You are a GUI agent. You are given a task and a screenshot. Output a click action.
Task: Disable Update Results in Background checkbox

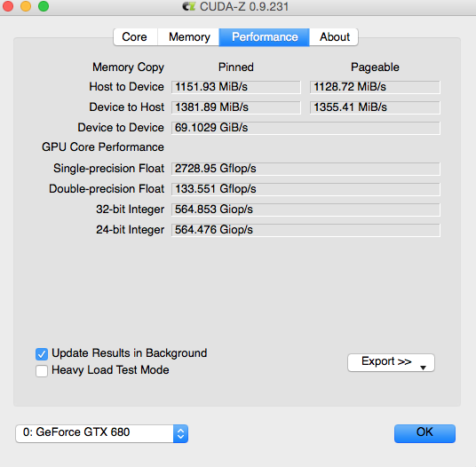pos(42,354)
